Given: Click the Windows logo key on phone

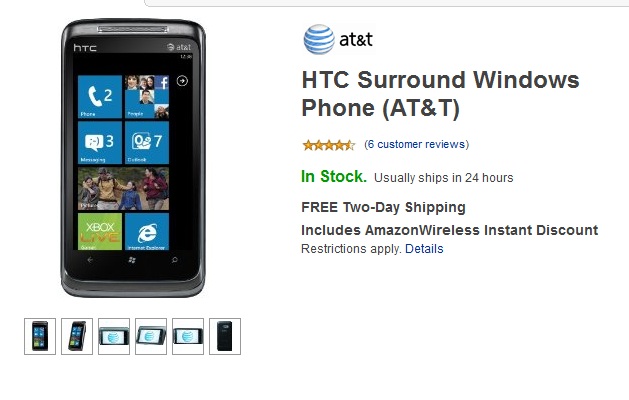Looking at the screenshot, I should coord(132,260).
